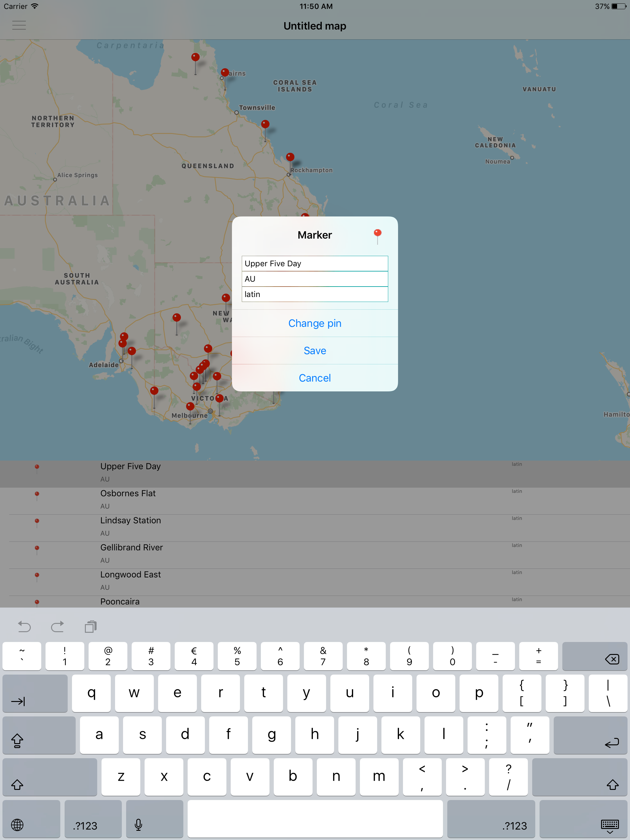Select Osbornes Flat in the marker list
This screenshot has height=840, width=630.
coord(128,494)
